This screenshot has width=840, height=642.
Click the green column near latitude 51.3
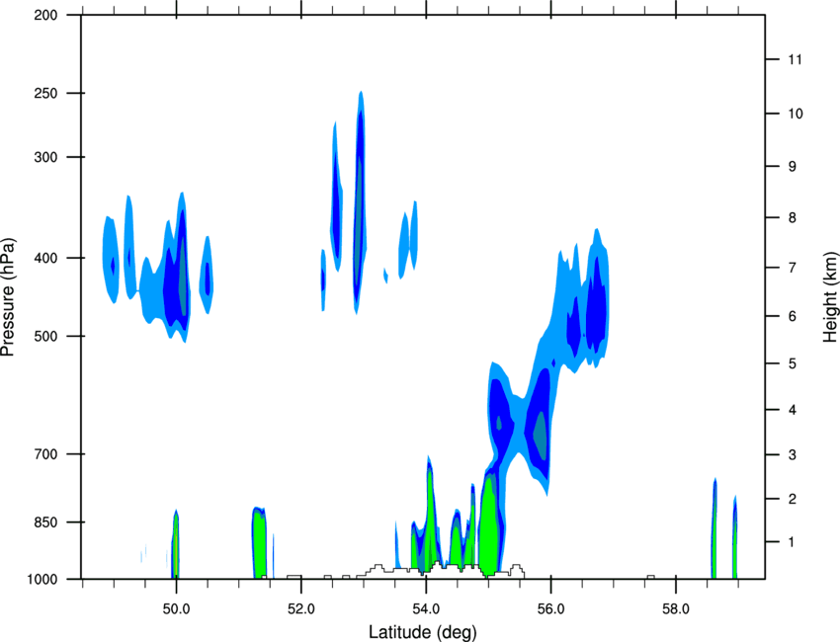259,543
